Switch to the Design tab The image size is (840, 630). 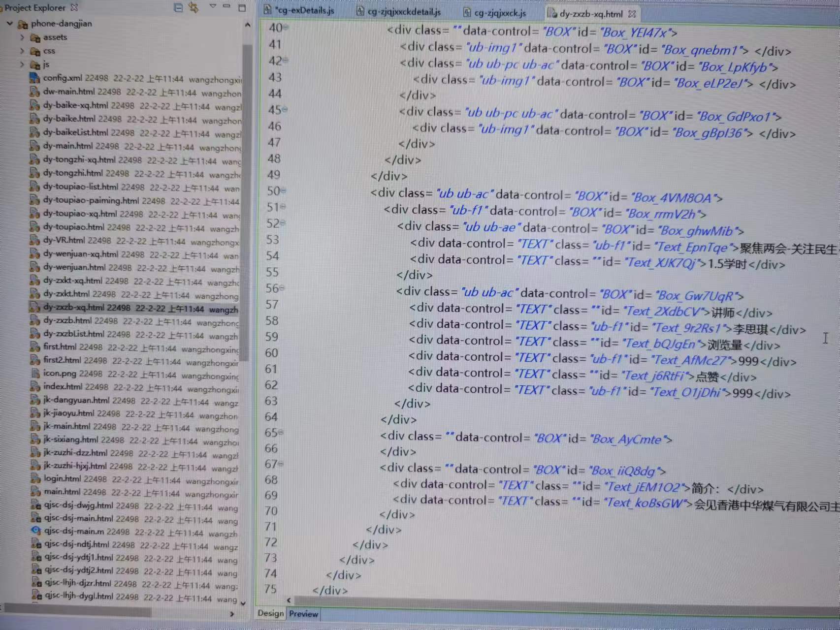click(x=270, y=613)
